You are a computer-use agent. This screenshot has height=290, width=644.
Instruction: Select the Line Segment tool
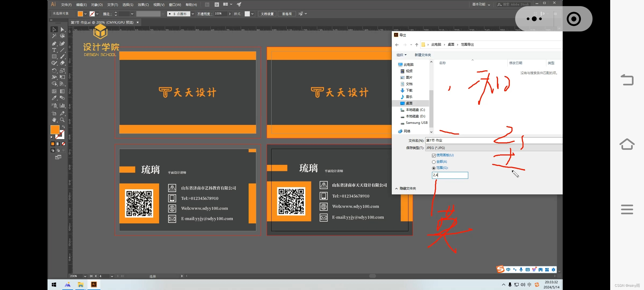click(62, 50)
